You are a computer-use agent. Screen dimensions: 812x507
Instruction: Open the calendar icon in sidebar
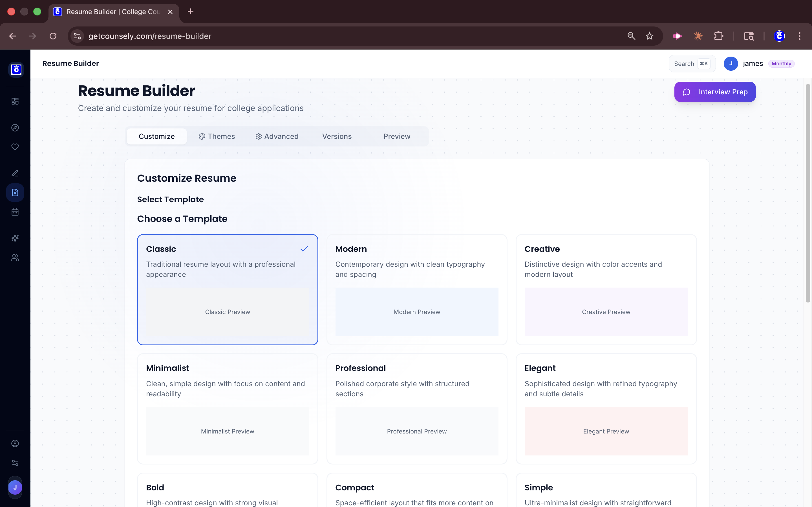[15, 212]
